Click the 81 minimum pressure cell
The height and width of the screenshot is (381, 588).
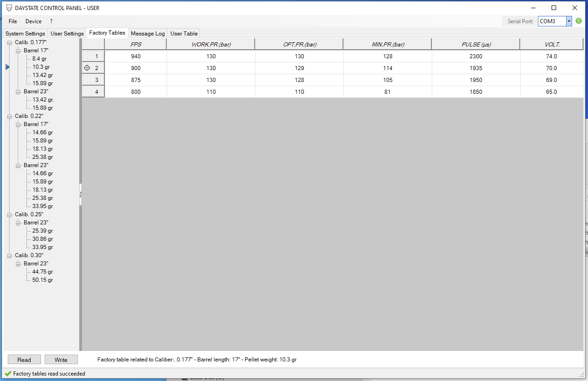pyautogui.click(x=388, y=92)
